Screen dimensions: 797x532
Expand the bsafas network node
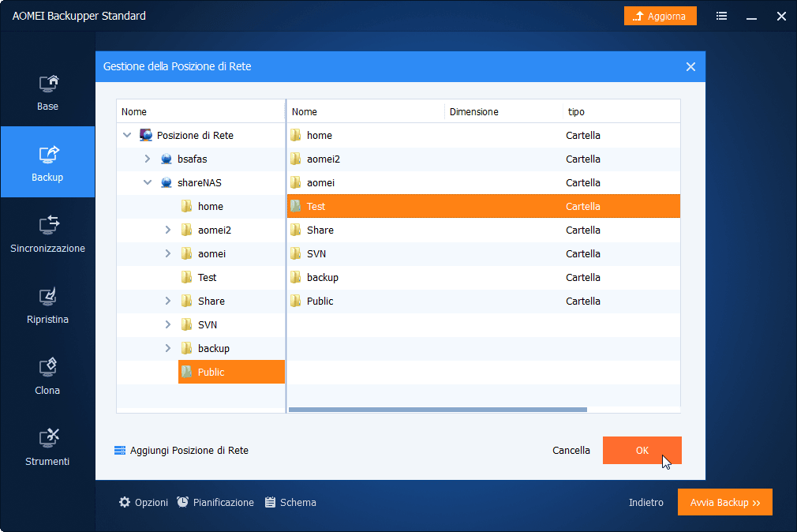(148, 159)
